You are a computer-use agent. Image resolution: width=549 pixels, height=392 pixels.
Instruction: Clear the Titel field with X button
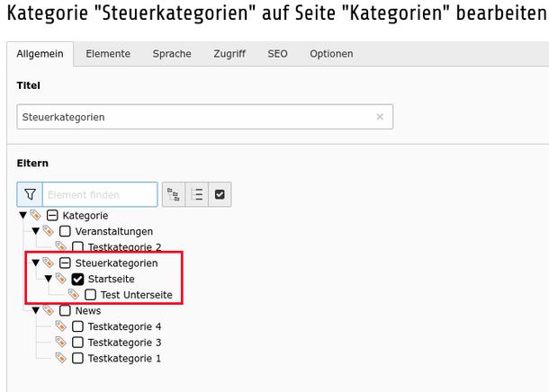point(380,117)
